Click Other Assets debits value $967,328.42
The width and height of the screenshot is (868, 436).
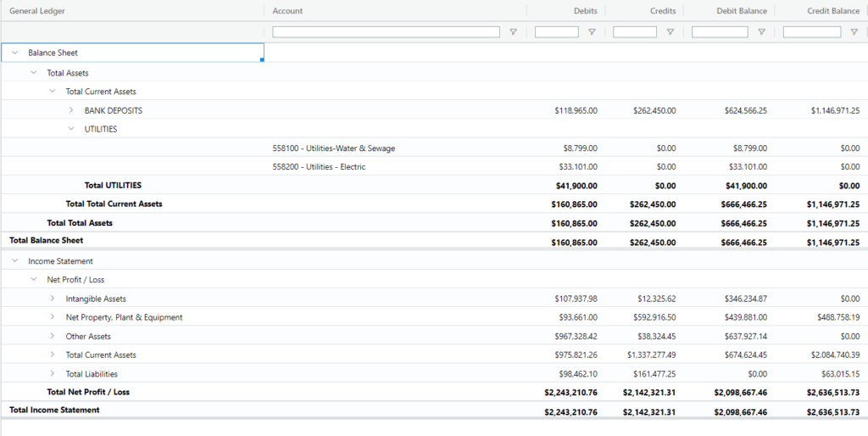[x=576, y=337]
